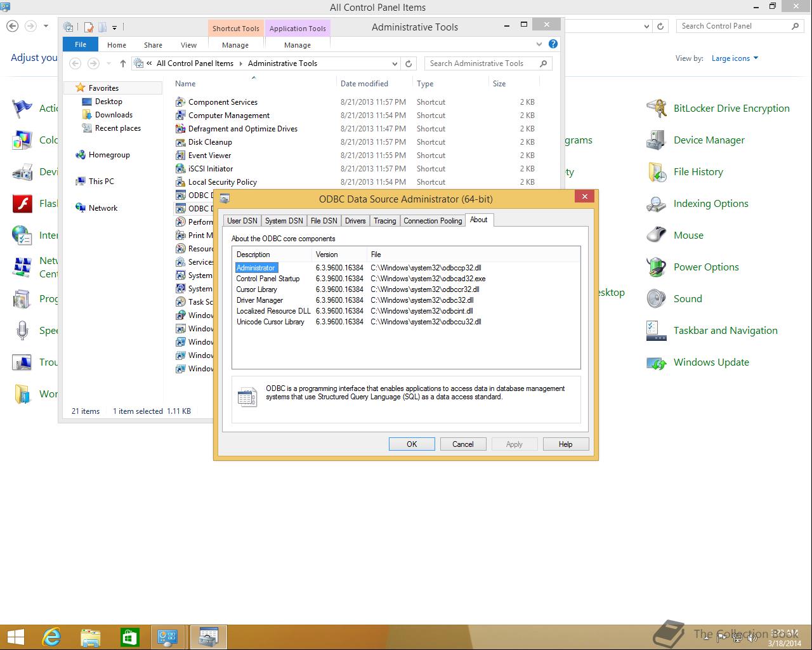Sort by Name column header
The height and width of the screenshot is (650, 812).
coord(254,84)
